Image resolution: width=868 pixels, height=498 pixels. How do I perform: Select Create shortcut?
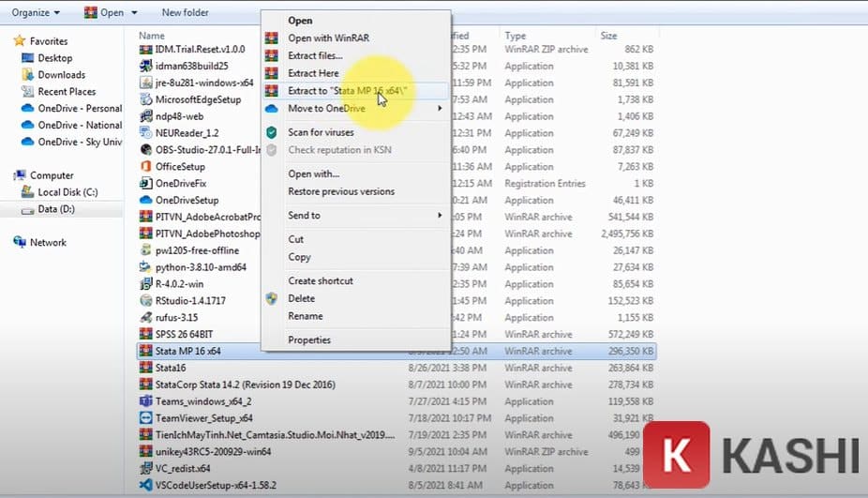pos(321,280)
